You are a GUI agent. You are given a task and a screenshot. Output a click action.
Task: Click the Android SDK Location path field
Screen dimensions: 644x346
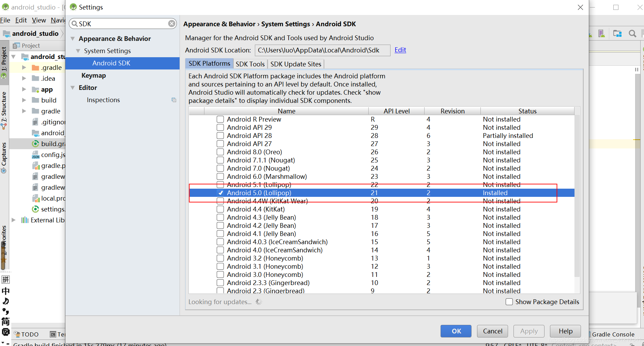coord(322,50)
